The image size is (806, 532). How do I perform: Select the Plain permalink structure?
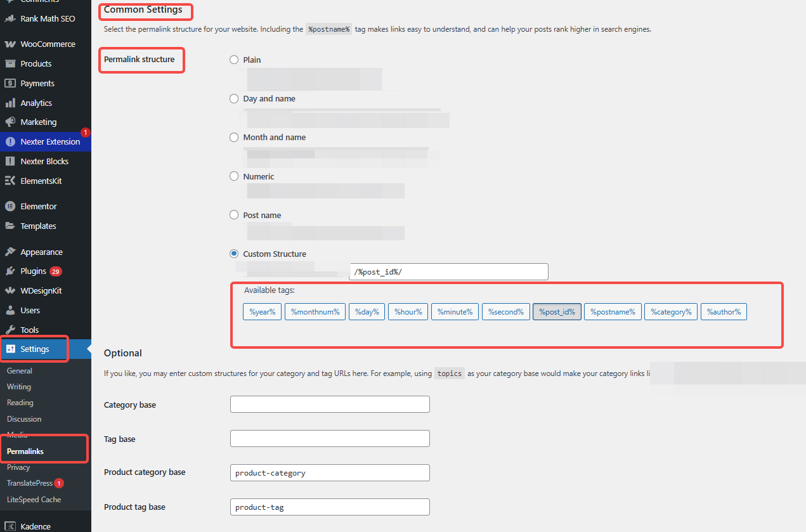coord(234,60)
